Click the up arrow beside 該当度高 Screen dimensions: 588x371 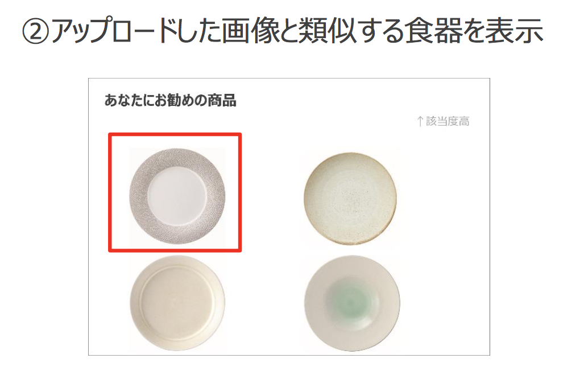pyautogui.click(x=420, y=121)
